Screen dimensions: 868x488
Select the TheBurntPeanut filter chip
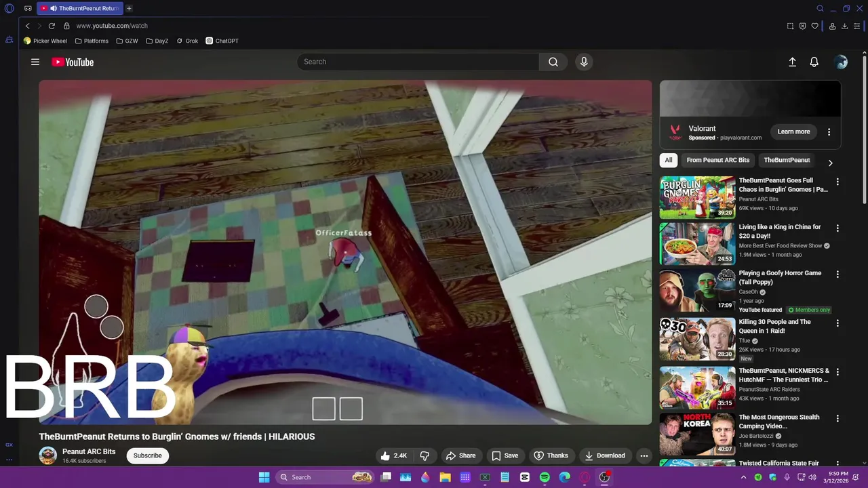pos(787,160)
